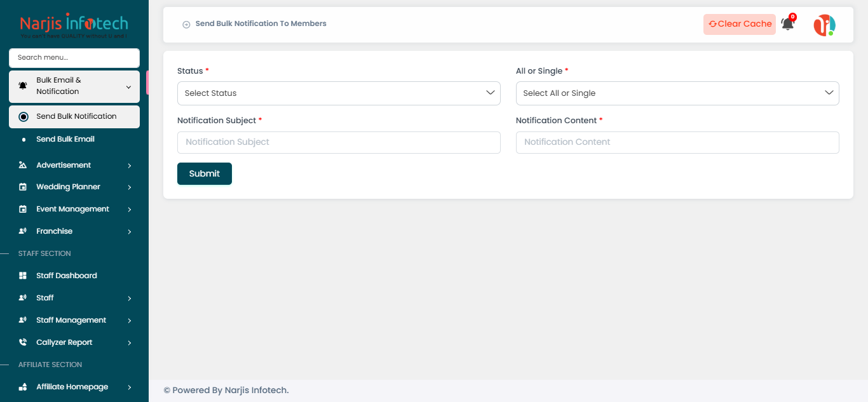Screen dimensions: 868x402
Task: Click the Advertisement sidebar icon
Action: coord(23,165)
